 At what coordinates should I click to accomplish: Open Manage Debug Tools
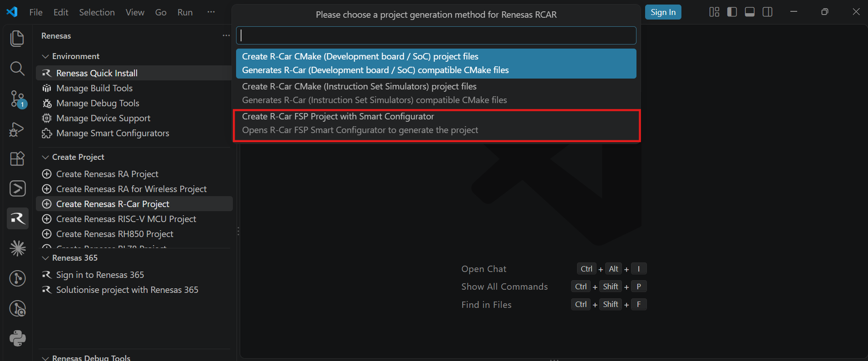coord(134,103)
